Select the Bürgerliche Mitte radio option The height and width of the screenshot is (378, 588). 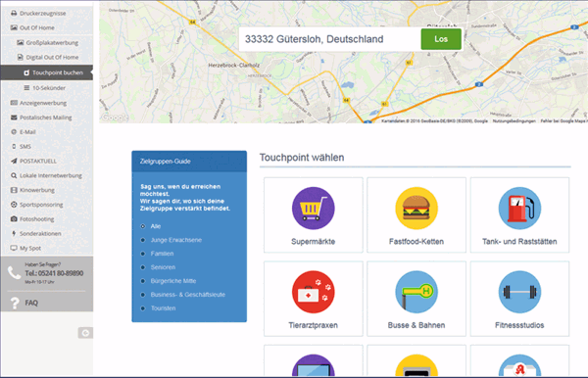pyautogui.click(x=143, y=281)
